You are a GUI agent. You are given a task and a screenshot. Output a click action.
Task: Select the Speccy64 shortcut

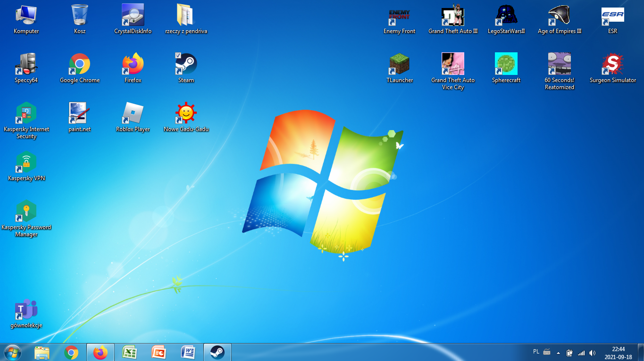26,68
